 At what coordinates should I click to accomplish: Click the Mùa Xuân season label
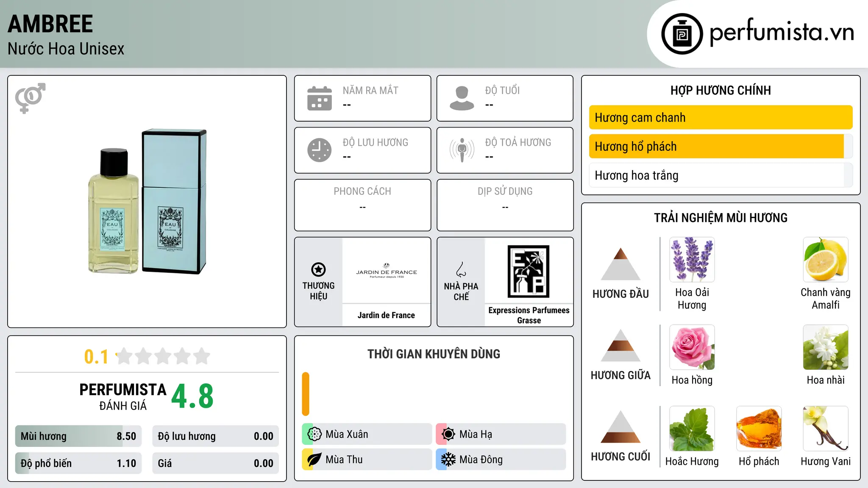[347, 434]
